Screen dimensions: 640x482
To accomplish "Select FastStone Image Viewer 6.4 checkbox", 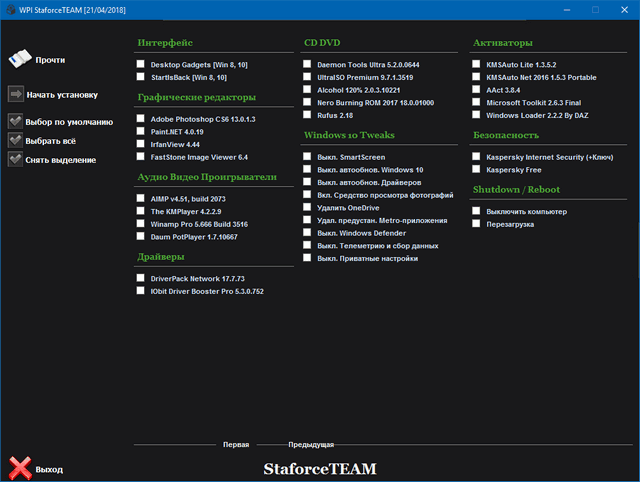I will tap(140, 156).
